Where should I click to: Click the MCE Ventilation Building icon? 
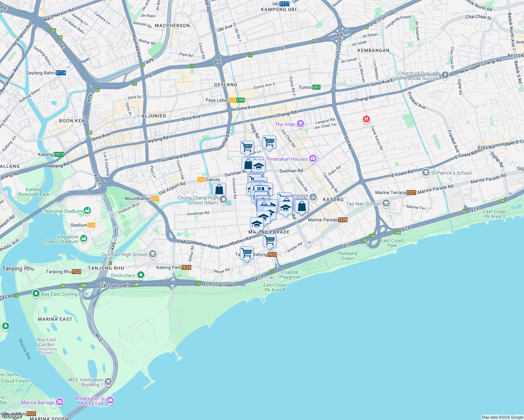pyautogui.click(x=108, y=381)
